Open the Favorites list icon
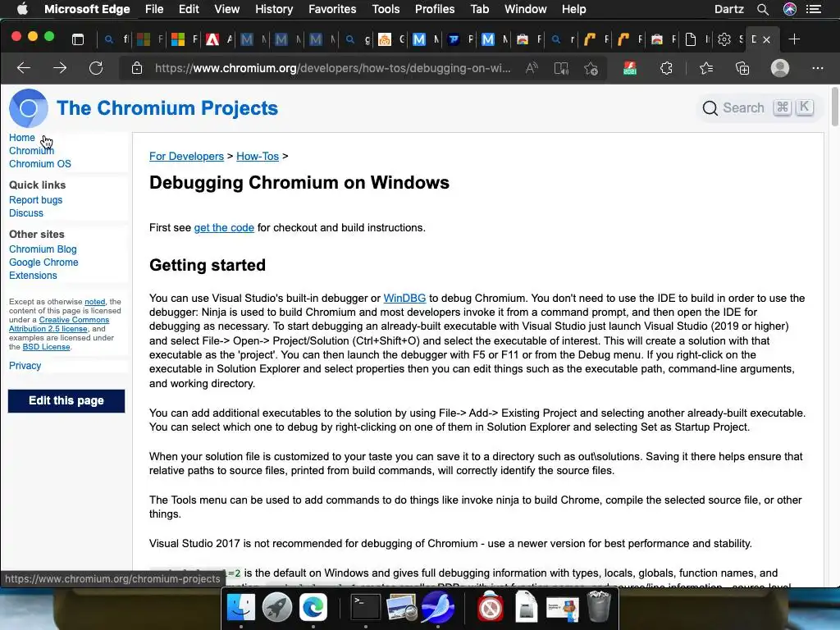This screenshot has width=840, height=630. pos(706,68)
